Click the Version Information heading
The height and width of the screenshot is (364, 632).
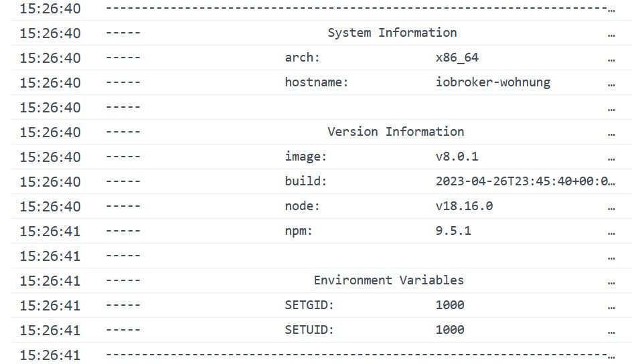point(395,132)
